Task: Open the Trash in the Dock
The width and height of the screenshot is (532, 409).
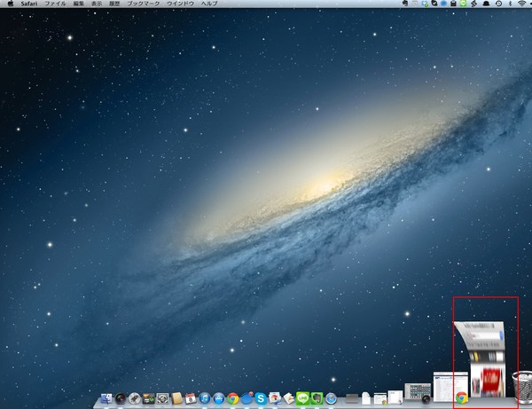Action: [525, 388]
